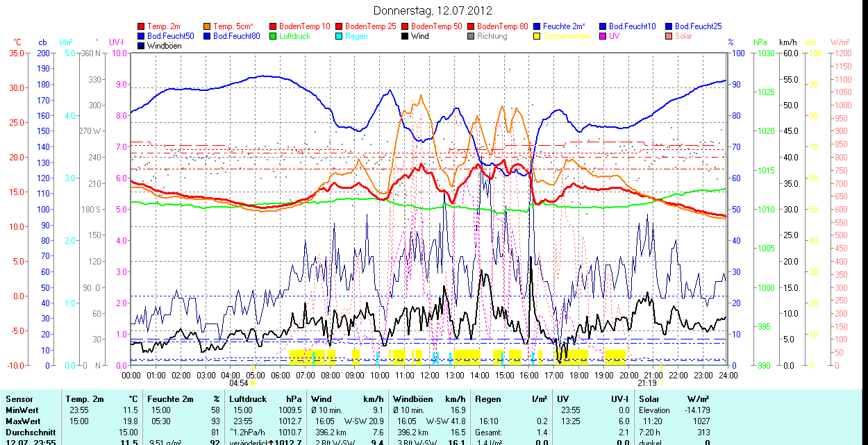Click the MaxWert row label
Image resolution: width=868 pixels, height=445 pixels.
[23, 421]
